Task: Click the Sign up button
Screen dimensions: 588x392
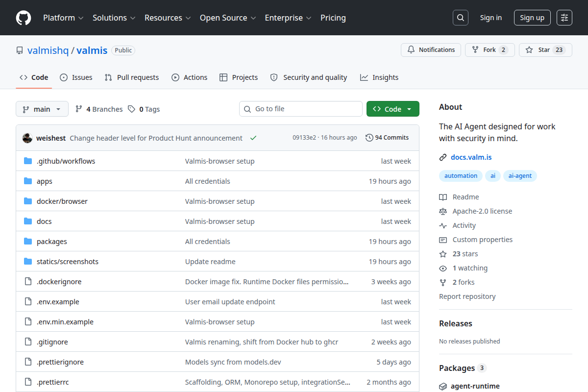Action: click(532, 18)
